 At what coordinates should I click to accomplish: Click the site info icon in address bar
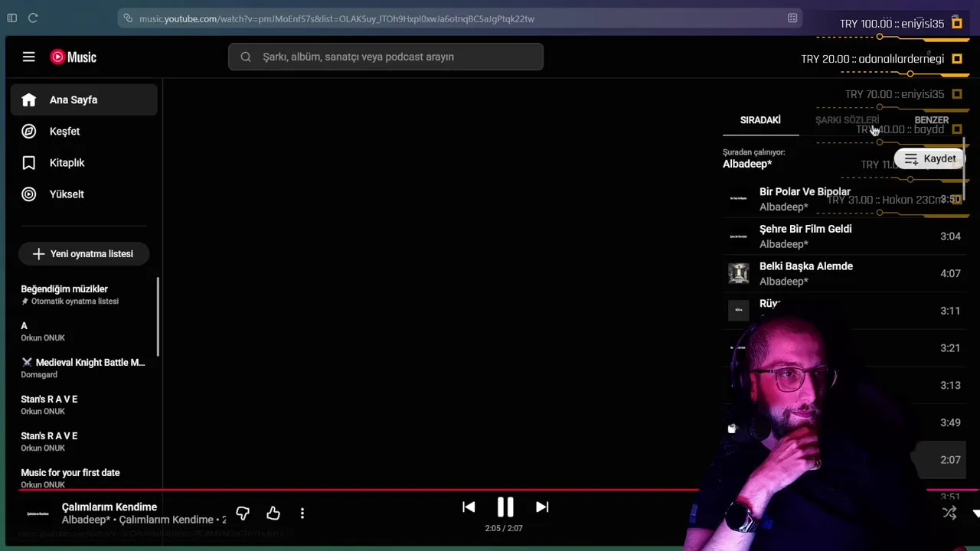tap(128, 18)
